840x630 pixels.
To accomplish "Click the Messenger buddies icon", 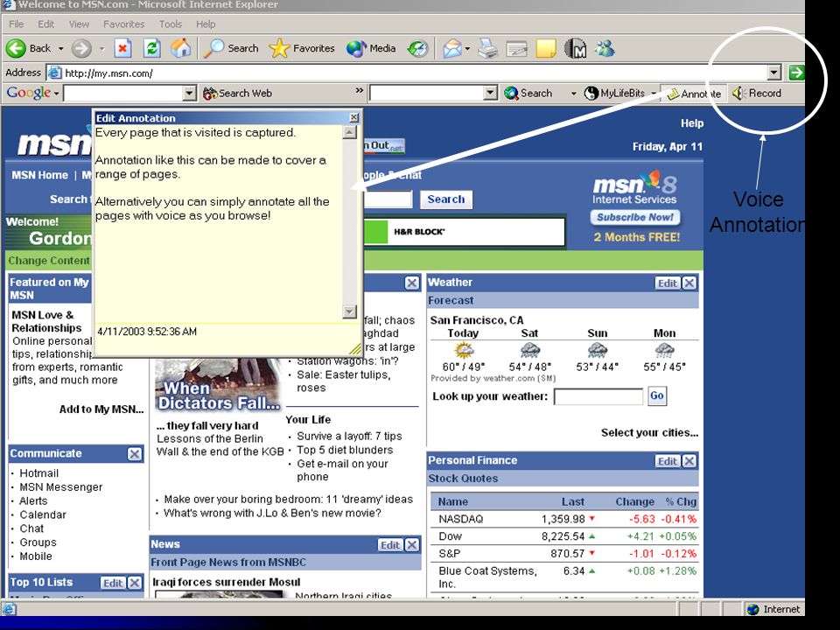I will click(605, 49).
